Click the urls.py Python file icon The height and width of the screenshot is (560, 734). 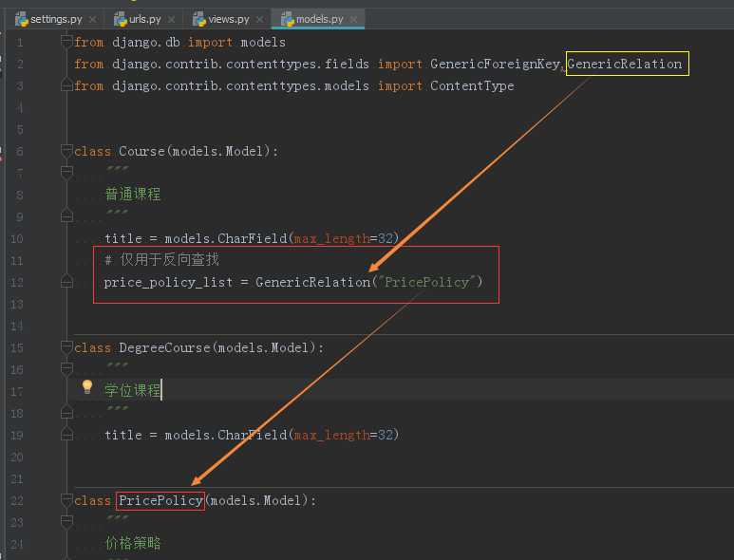(121, 19)
